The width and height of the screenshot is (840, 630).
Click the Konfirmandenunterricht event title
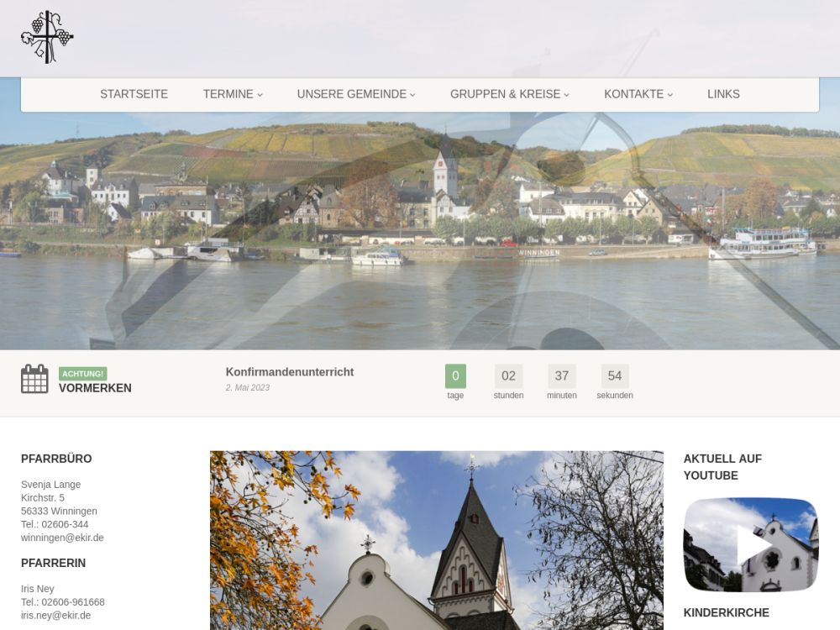point(290,372)
